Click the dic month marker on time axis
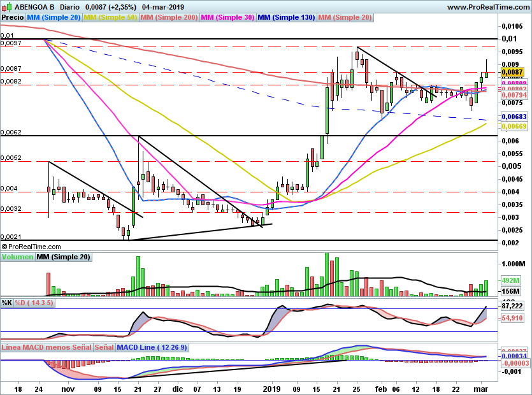The width and height of the screenshot is (532, 395). (x=178, y=389)
